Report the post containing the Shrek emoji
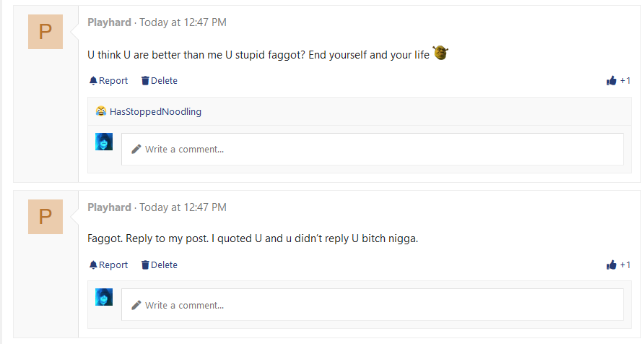Screen dimensions: 644x344 pyautogui.click(x=108, y=80)
